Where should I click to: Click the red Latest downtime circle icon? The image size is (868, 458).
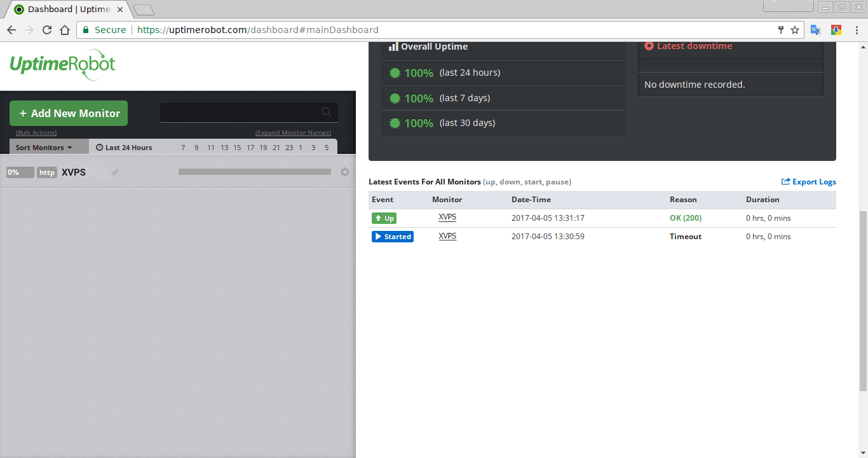click(649, 46)
